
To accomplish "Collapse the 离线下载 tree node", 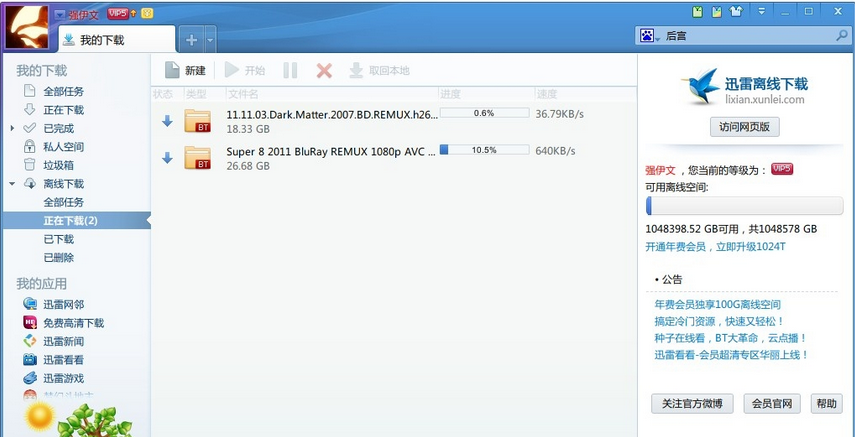I will tap(12, 184).
